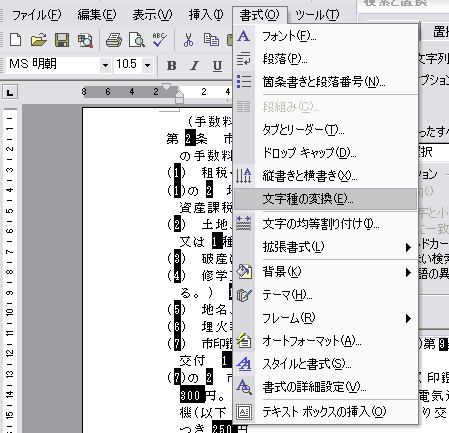Toggle Italic formatting button
This screenshot has height=433, width=449.
[x=195, y=65]
